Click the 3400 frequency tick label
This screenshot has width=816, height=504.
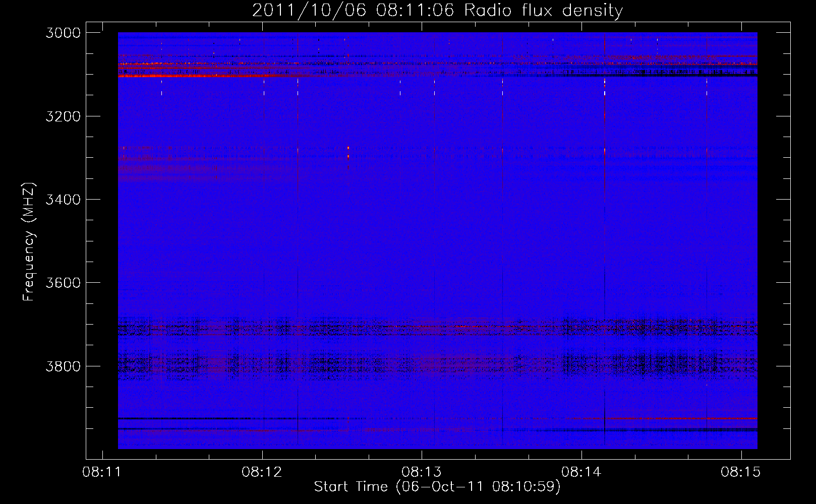(x=63, y=200)
